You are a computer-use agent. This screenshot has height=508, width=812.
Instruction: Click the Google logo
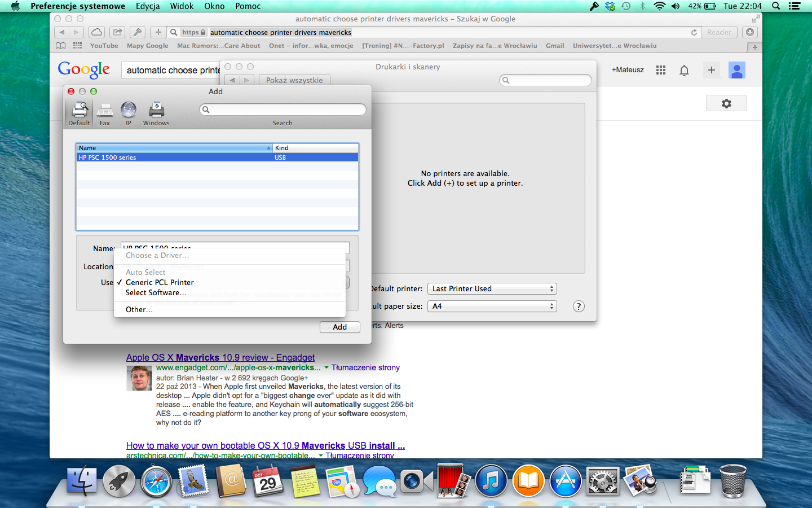coord(84,69)
